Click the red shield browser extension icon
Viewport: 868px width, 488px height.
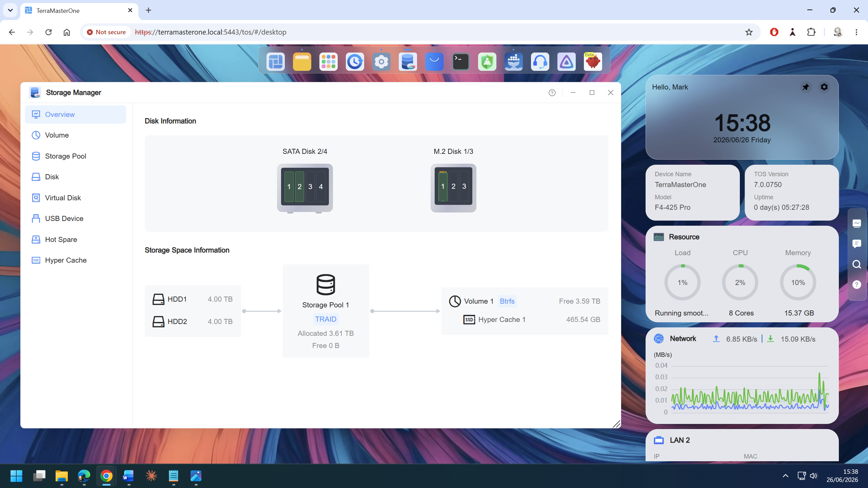tap(774, 32)
